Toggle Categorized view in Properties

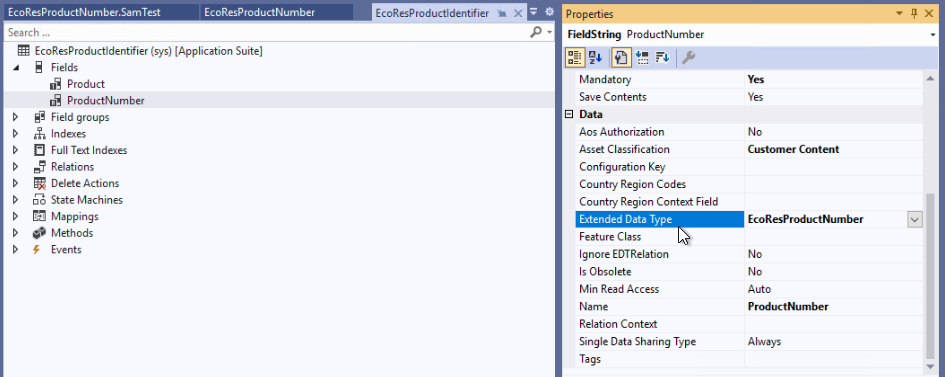point(574,57)
